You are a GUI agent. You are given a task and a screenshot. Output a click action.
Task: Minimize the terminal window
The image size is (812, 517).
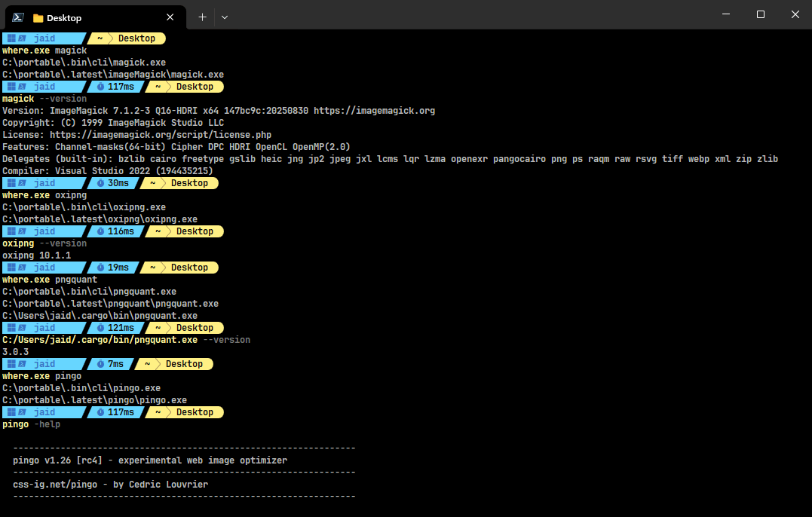tap(726, 14)
